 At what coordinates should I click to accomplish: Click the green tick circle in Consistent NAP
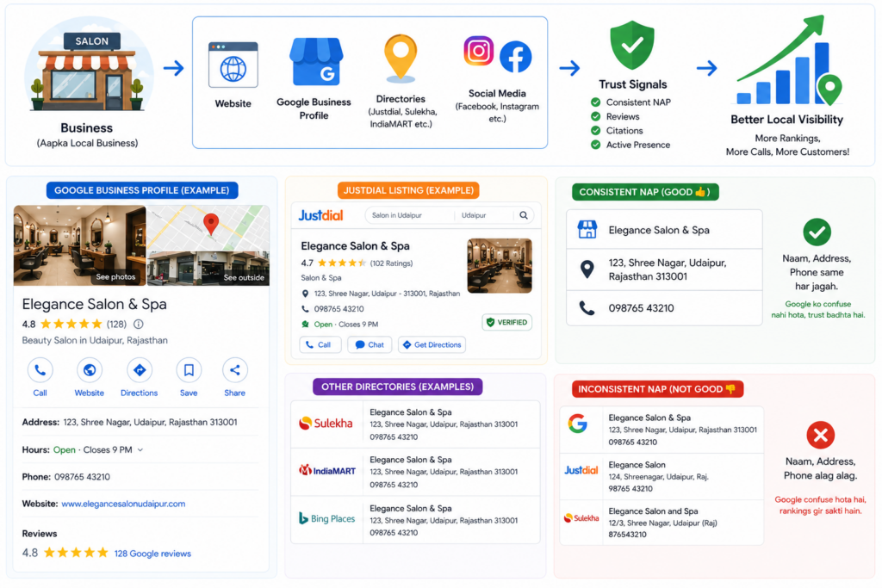pos(817,232)
